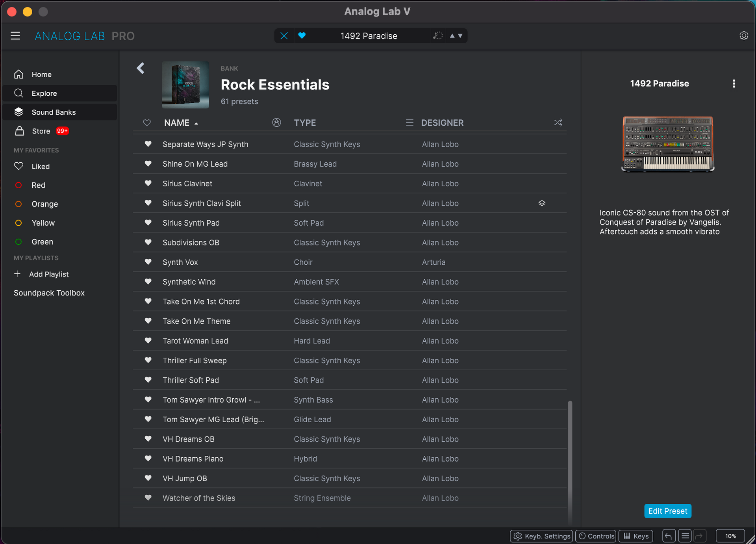Click the Edit Preset button
Viewport: 756px width, 544px height.
tap(668, 511)
